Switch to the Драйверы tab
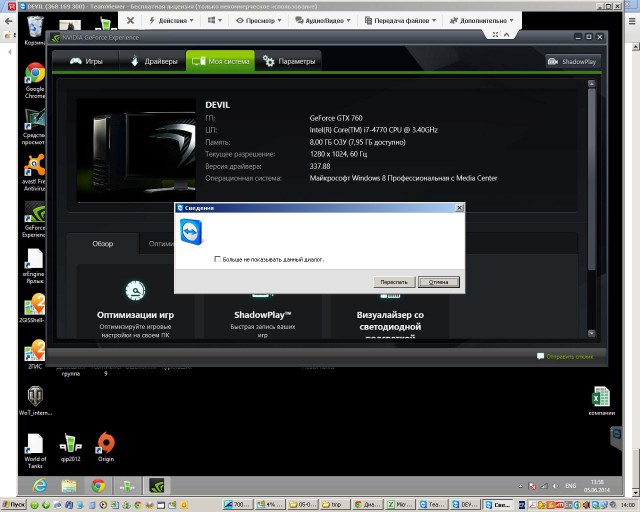The height and width of the screenshot is (512, 640). click(x=153, y=61)
